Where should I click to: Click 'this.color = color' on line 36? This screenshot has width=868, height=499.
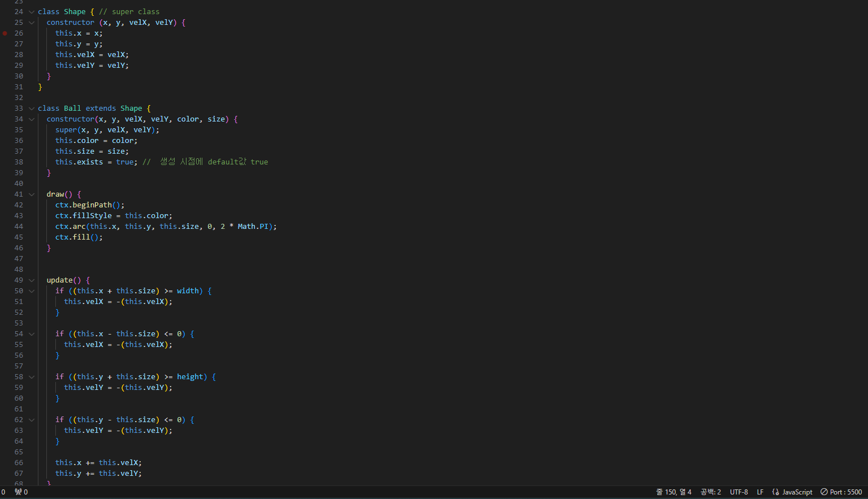tap(94, 141)
